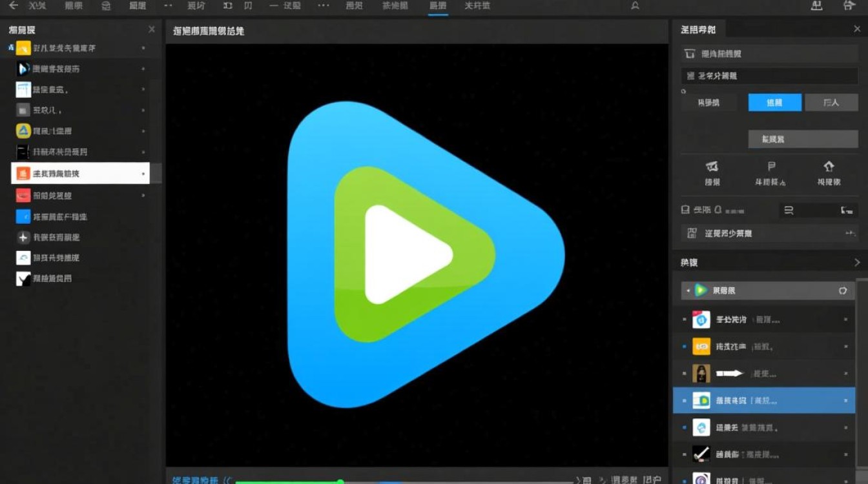
Task: Toggle the square marker left of the highlighted blue layer
Action: (685, 401)
